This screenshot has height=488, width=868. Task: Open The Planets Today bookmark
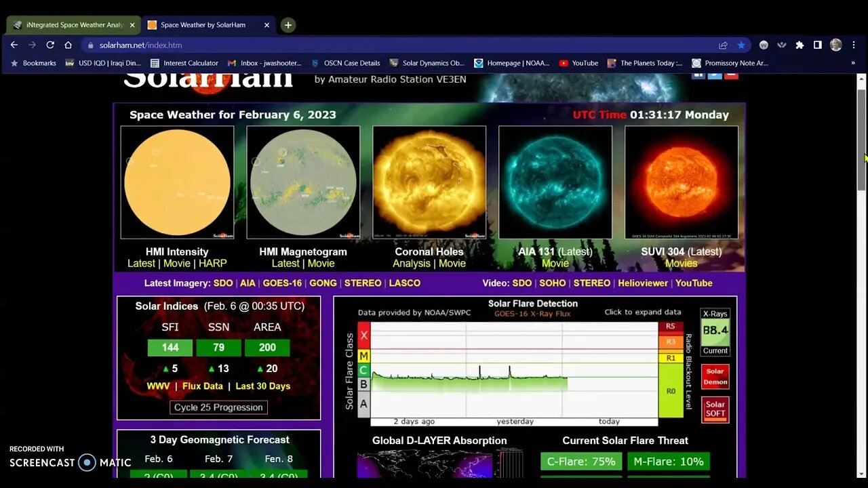646,63
